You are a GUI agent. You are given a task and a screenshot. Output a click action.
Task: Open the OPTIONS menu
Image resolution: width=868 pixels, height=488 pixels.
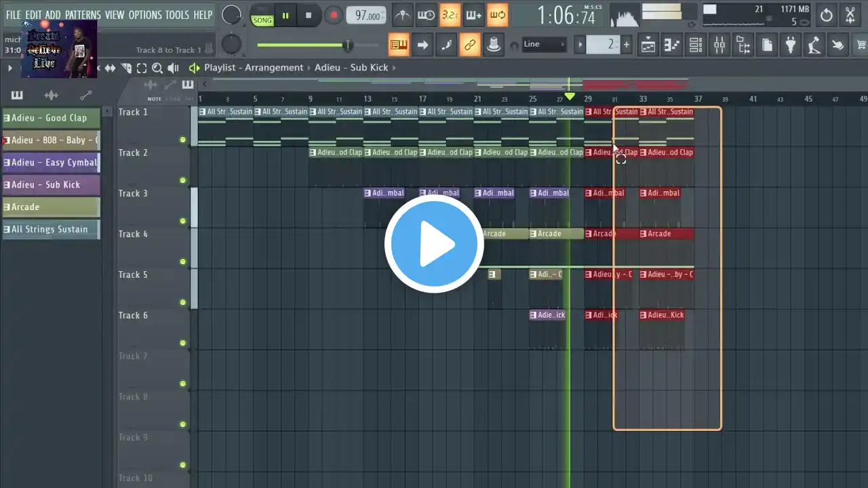coord(145,15)
